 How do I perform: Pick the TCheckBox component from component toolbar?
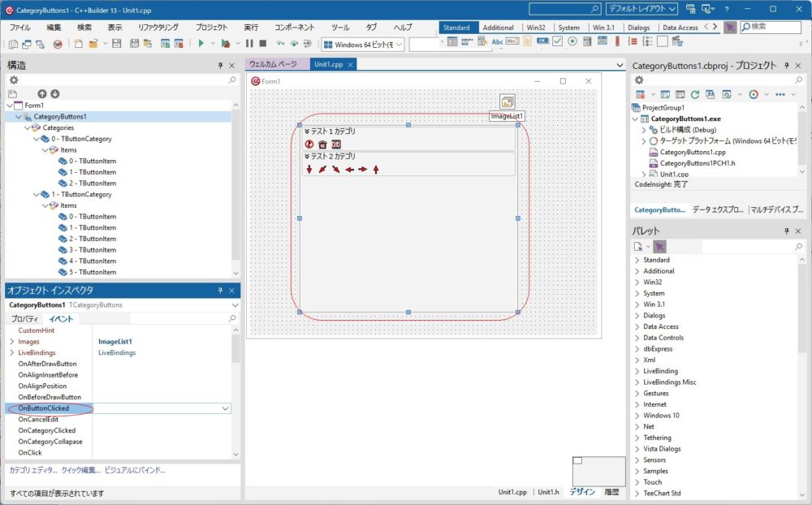558,41
